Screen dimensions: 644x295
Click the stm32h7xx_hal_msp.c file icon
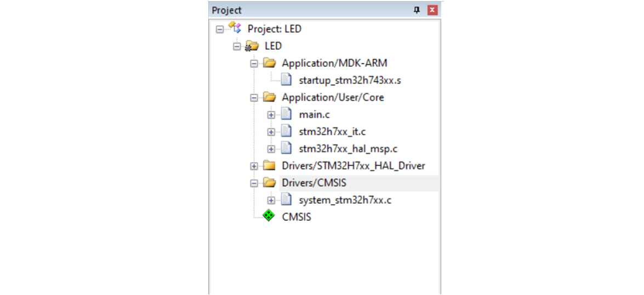(x=286, y=148)
